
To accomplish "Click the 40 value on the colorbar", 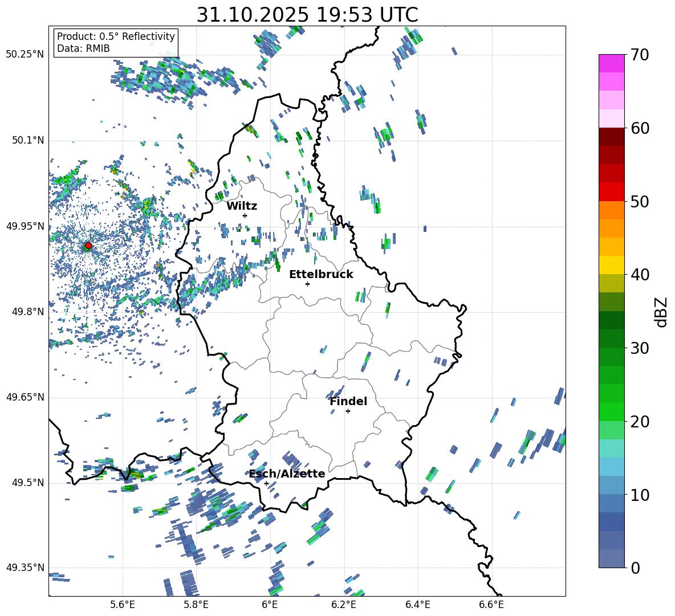I will 640,275.
